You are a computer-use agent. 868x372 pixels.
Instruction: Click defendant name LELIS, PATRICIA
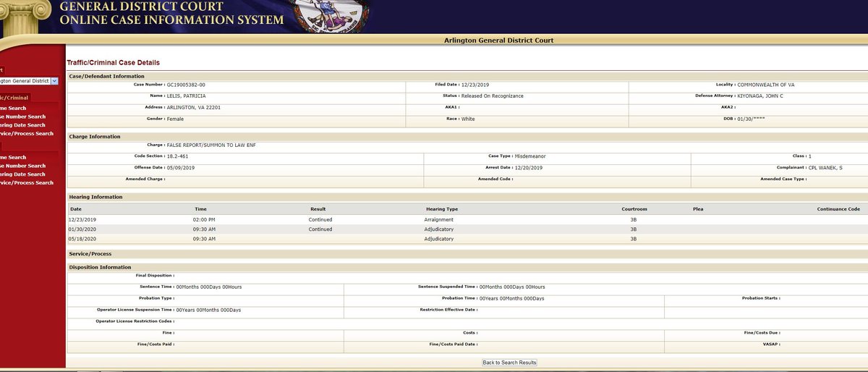pos(187,96)
